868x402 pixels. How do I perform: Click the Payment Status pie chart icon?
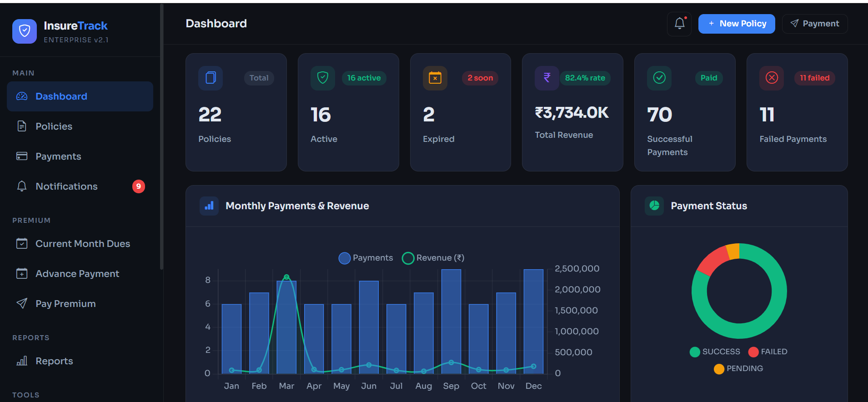[x=654, y=206]
